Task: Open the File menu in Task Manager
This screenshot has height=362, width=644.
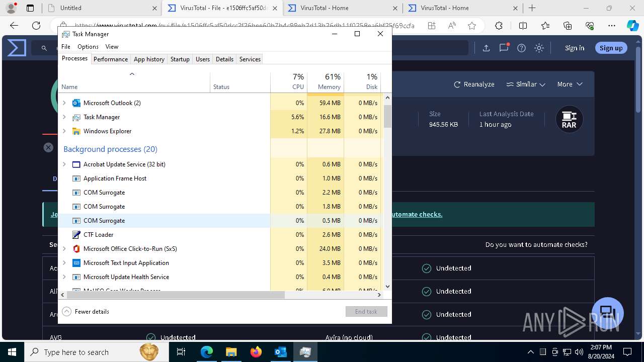Action: click(x=66, y=47)
